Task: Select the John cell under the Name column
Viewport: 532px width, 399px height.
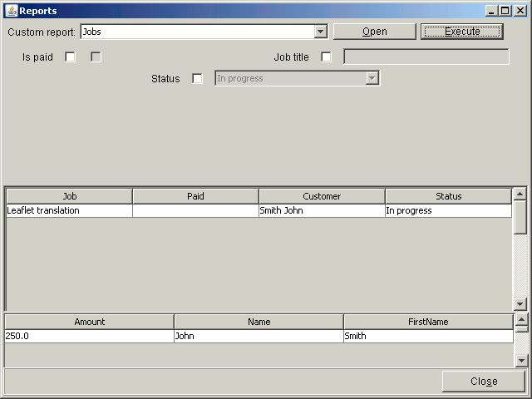Action: [259, 336]
